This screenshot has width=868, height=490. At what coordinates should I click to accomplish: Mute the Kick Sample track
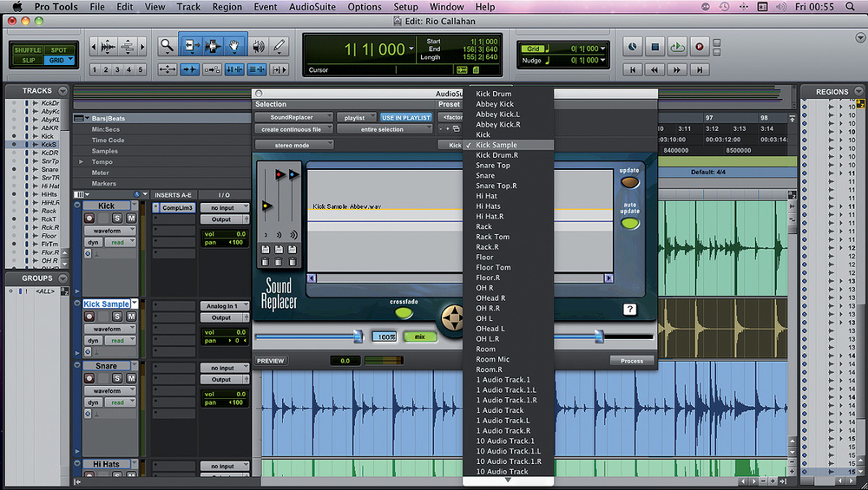tap(131, 317)
